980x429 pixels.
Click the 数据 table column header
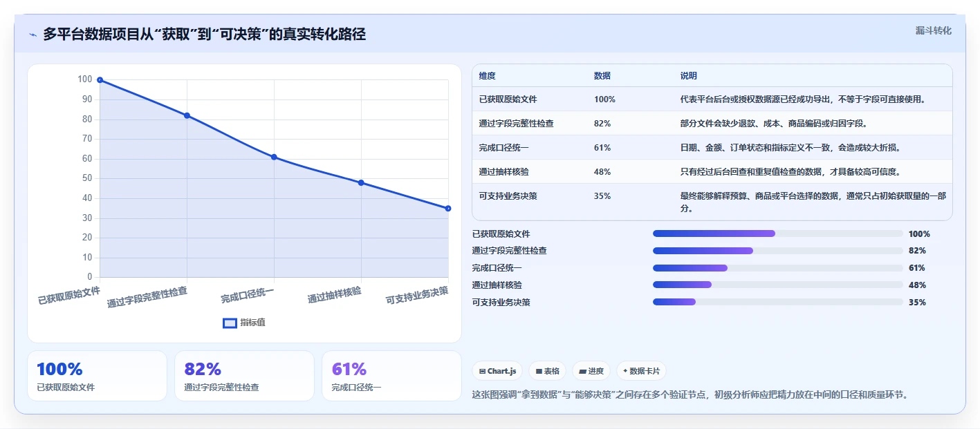click(602, 76)
